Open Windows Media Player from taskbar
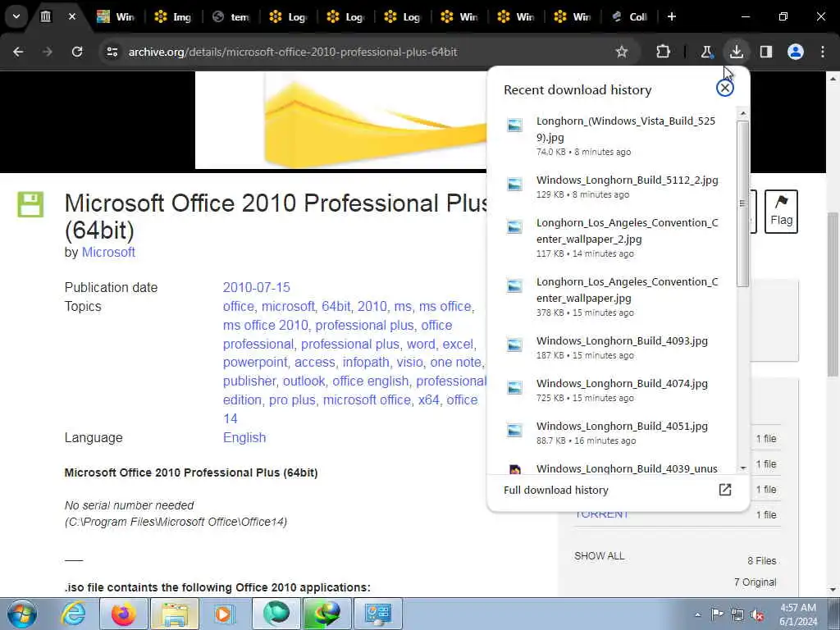This screenshot has height=630, width=840. click(x=225, y=614)
